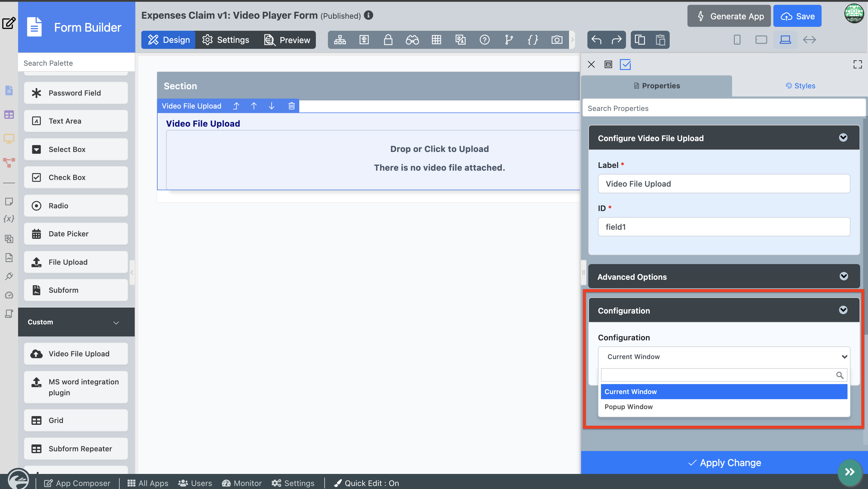Click the Search Properties field
The image size is (868, 489).
click(724, 108)
